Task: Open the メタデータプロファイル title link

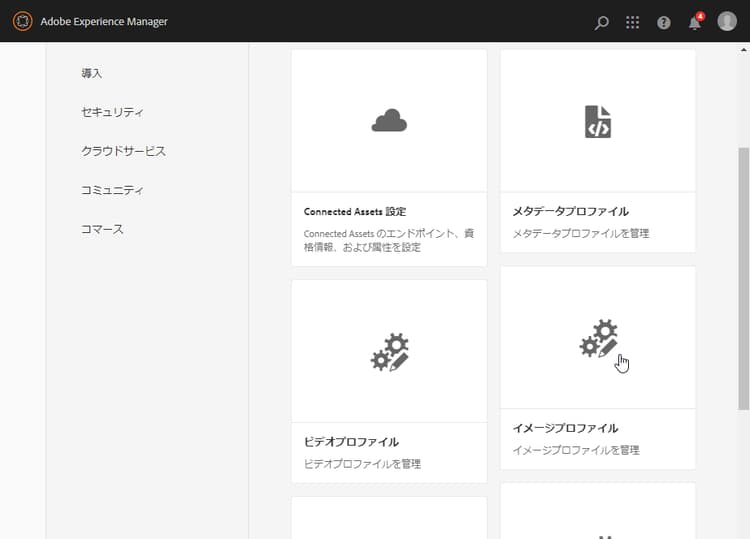Action: [571, 211]
